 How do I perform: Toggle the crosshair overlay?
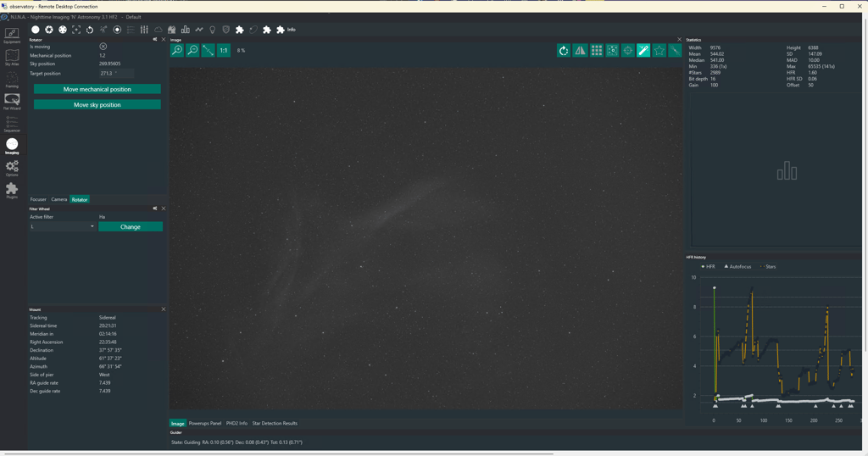click(x=628, y=50)
